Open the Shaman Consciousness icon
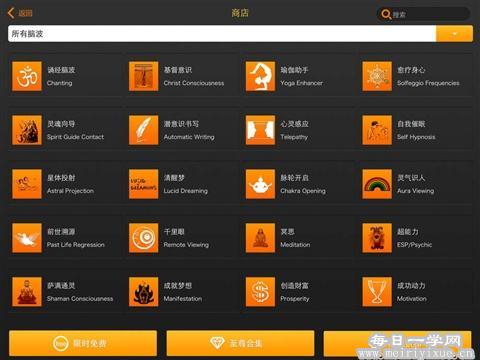The image size is (480, 360). [x=27, y=292]
